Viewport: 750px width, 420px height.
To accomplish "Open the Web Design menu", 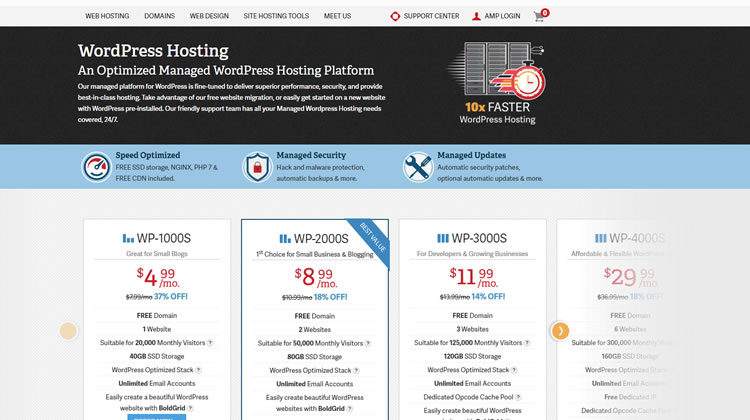I will 209,16.
